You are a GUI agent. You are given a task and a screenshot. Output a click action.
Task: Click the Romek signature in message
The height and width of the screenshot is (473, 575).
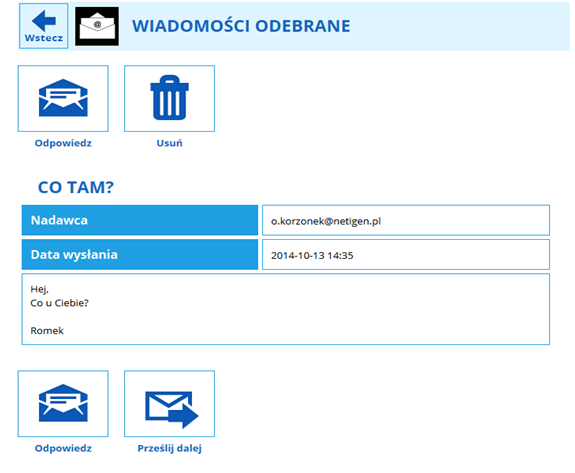[47, 331]
